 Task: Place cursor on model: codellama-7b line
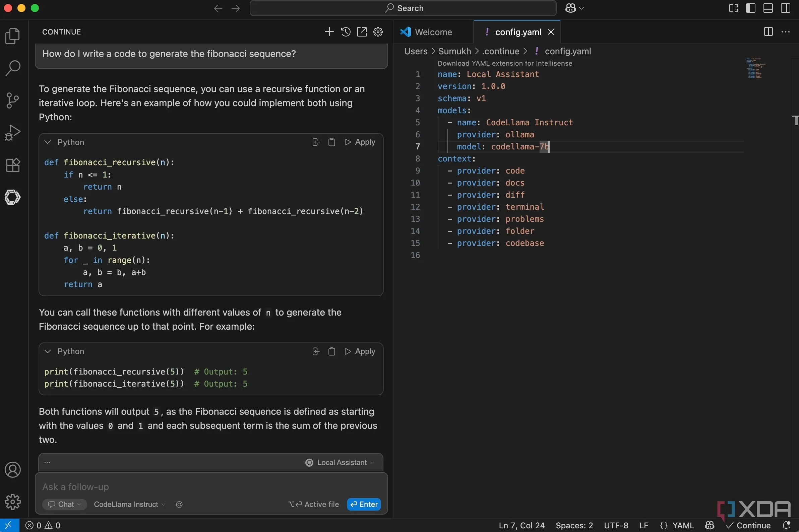(x=502, y=147)
